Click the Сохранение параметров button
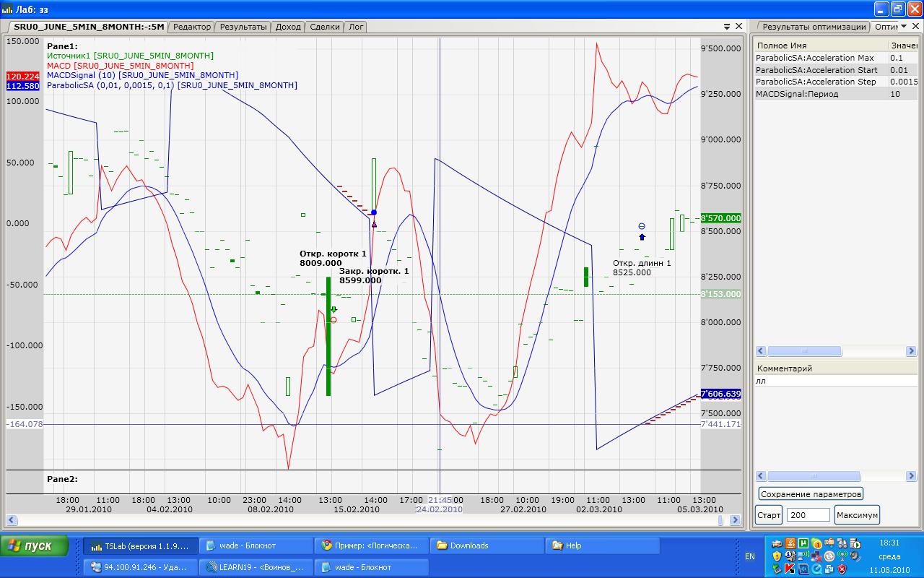This screenshot has height=578, width=924. [x=811, y=494]
